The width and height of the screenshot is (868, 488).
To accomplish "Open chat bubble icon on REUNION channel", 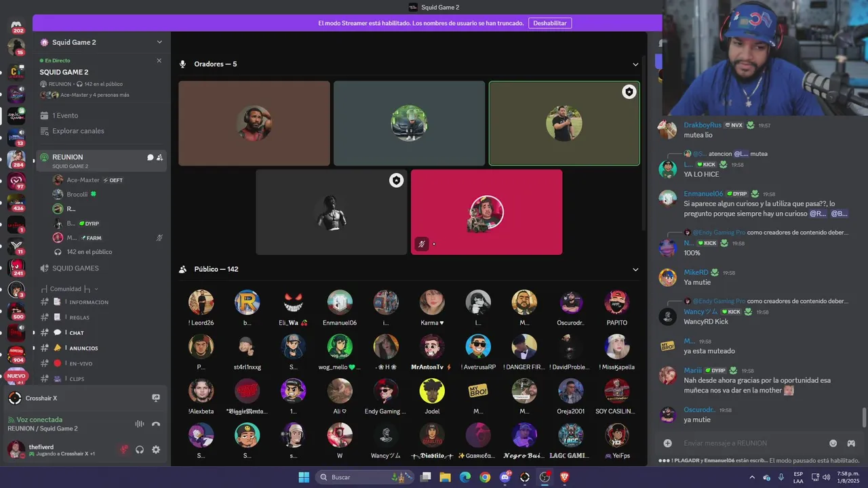I will (150, 157).
